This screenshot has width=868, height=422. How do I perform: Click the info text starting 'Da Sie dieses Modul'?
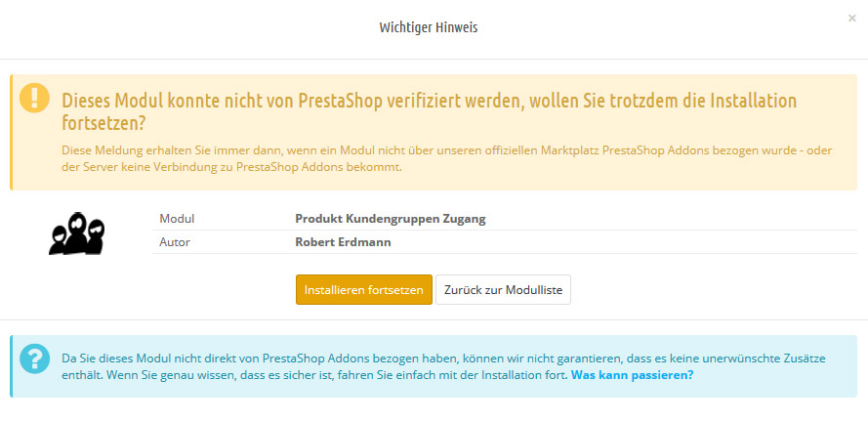coord(443,366)
